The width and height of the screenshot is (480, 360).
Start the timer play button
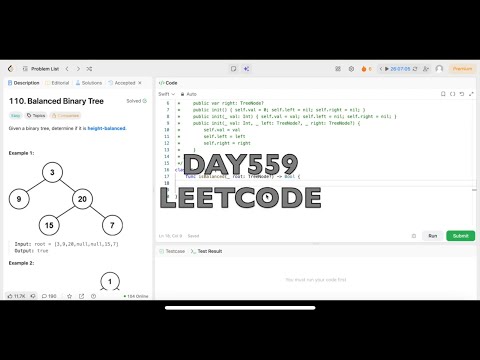point(387,69)
